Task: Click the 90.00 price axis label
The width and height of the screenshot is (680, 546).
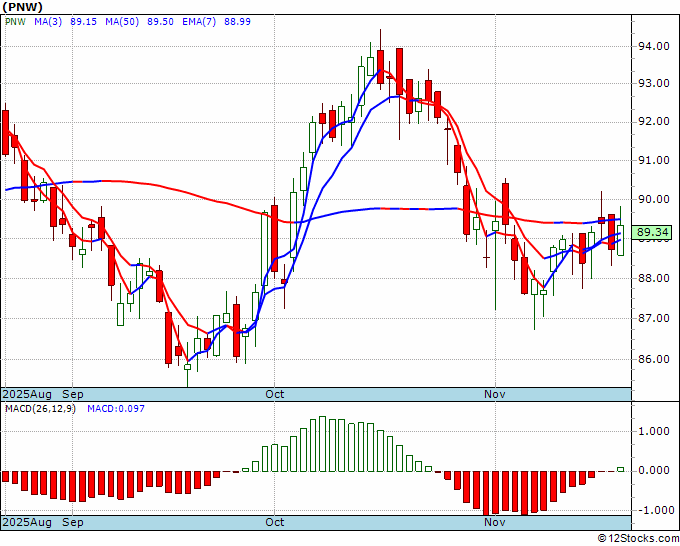Action: pos(653,199)
